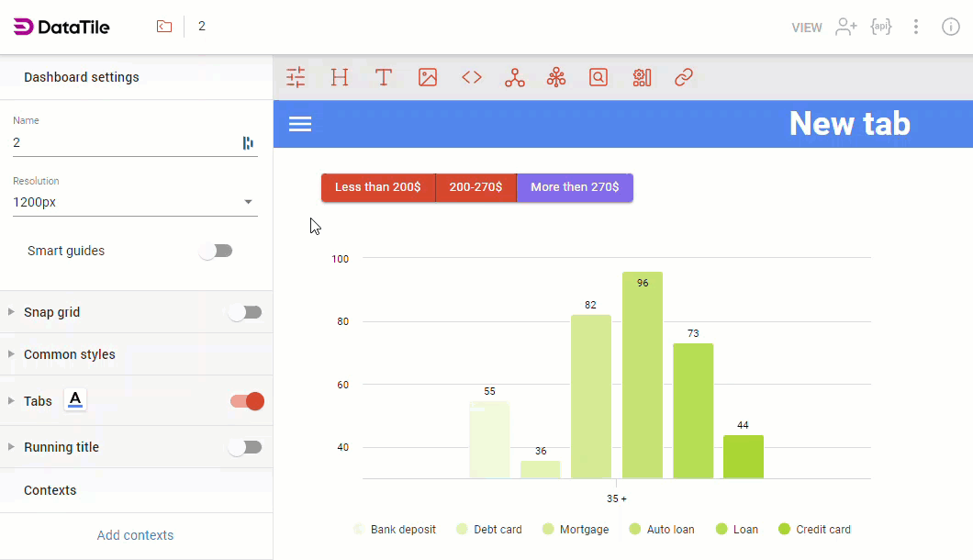This screenshot has width=973, height=560.
Task: Click the Add contexts link
Action: point(135,535)
